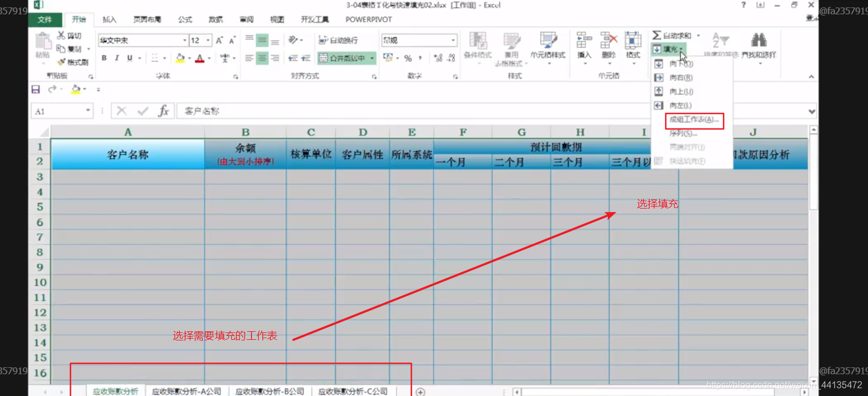
Task: Click the Cell Styles (单元格样式) icon
Action: (548, 41)
